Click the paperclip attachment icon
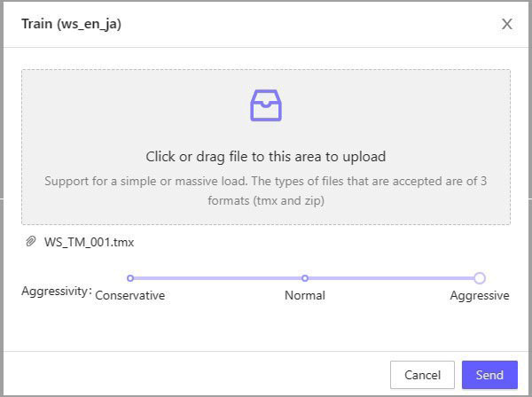Screen dimensions: 532x397 pos(30,241)
